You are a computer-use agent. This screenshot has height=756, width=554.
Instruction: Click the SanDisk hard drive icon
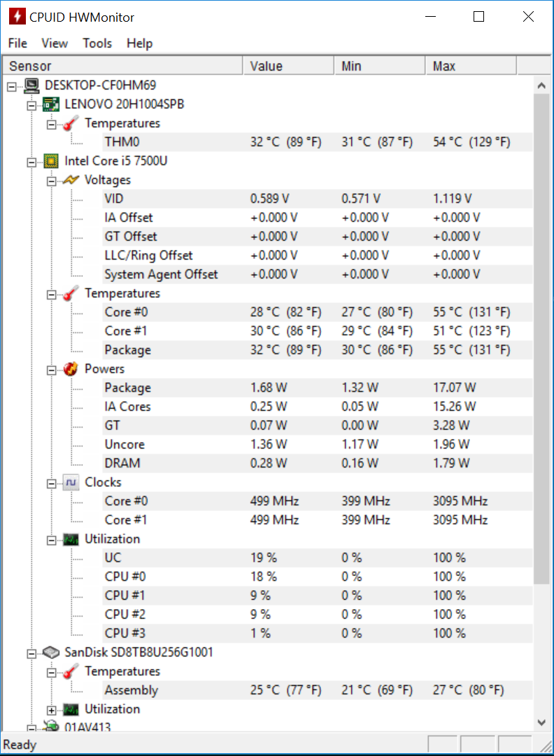pos(51,653)
